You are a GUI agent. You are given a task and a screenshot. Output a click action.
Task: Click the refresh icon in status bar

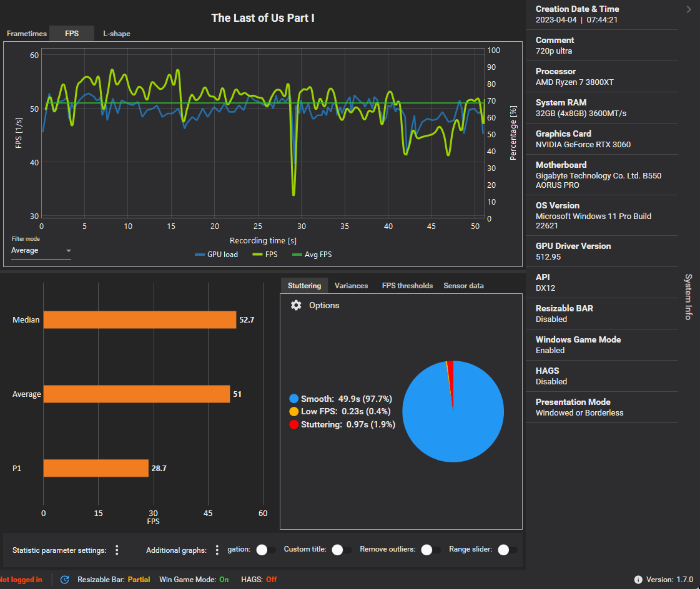click(65, 580)
